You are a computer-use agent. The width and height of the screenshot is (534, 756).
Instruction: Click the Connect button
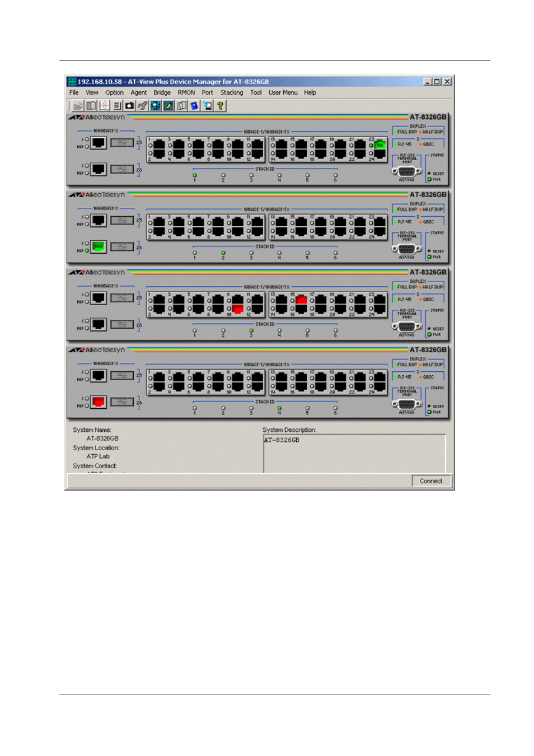pos(431,481)
